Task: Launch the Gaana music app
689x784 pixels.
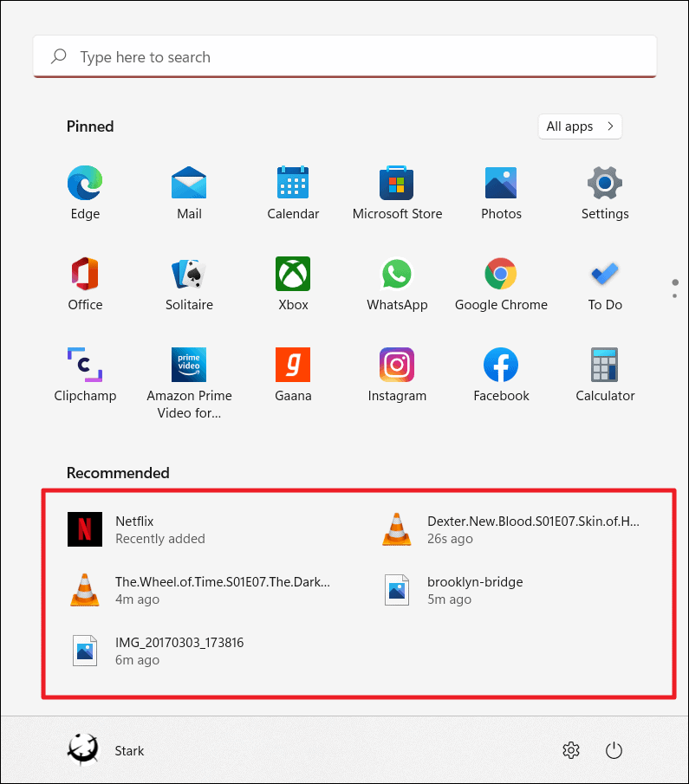Action: [x=293, y=374]
